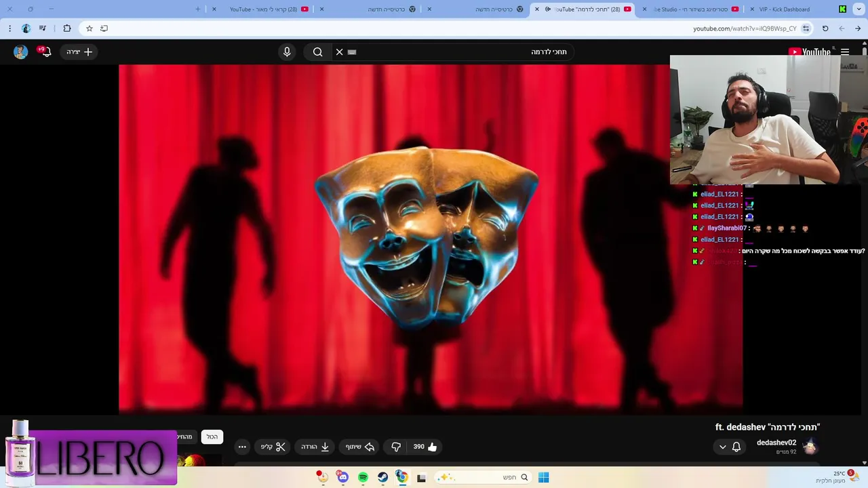This screenshot has width=868, height=488.
Task: Go to the YouTube home logo
Action: pyautogui.click(x=810, y=52)
